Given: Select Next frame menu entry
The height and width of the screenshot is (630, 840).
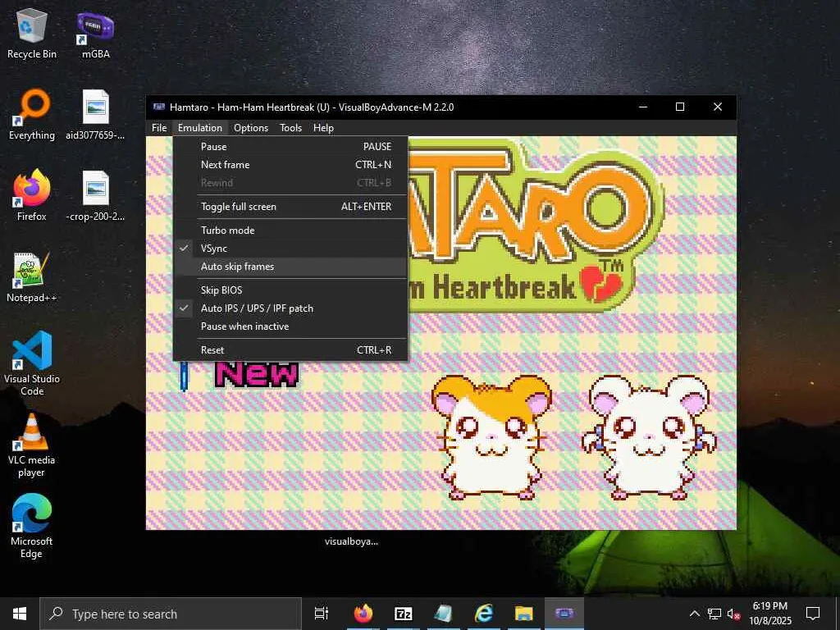Looking at the screenshot, I should click(290, 164).
